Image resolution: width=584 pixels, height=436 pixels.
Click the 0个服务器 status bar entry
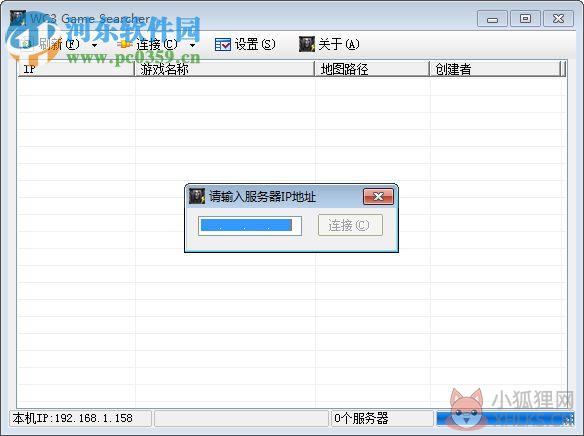pyautogui.click(x=361, y=419)
